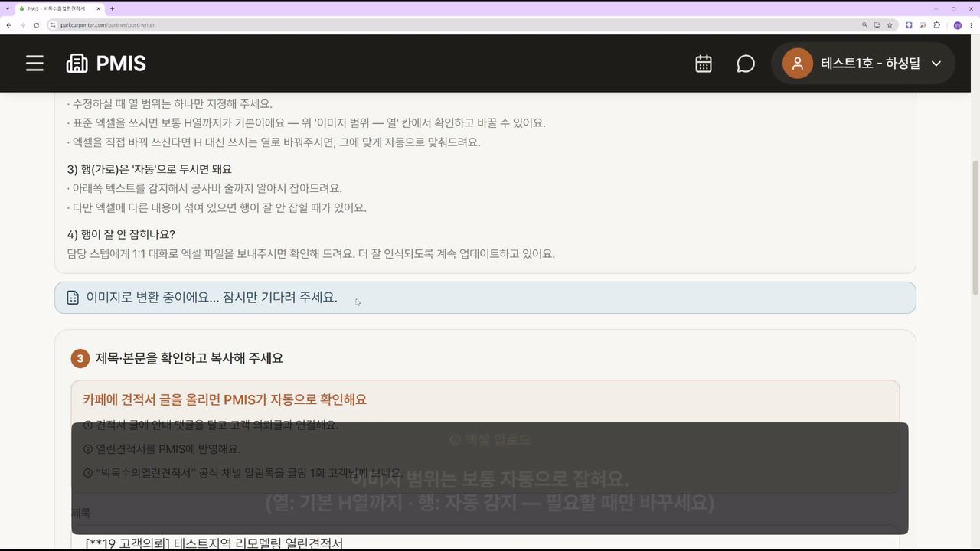Image resolution: width=980 pixels, height=551 pixels.
Task: Click the zoom magnifier icon in address bar
Action: 865,25
